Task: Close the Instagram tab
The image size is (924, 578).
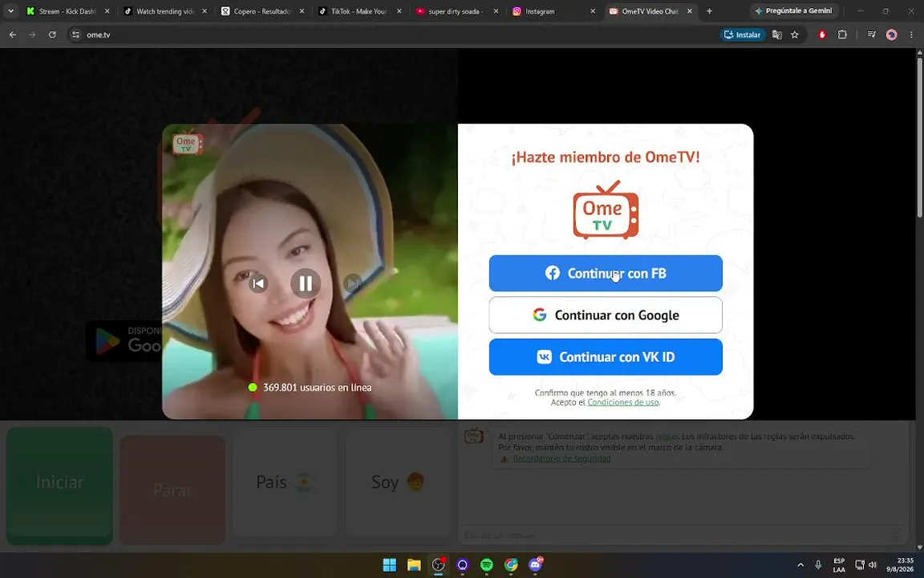Action: [593, 11]
